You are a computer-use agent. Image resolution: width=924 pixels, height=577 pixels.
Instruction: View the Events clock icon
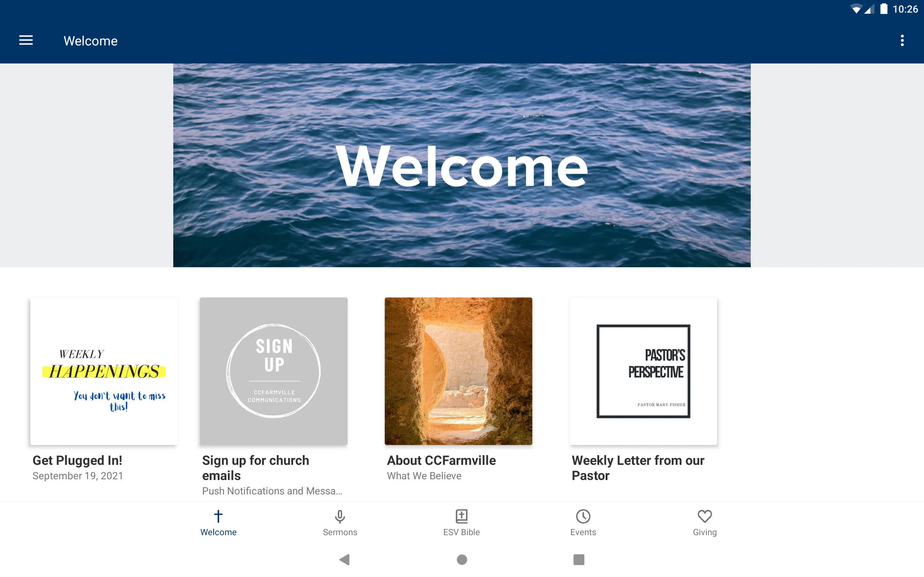click(x=583, y=516)
